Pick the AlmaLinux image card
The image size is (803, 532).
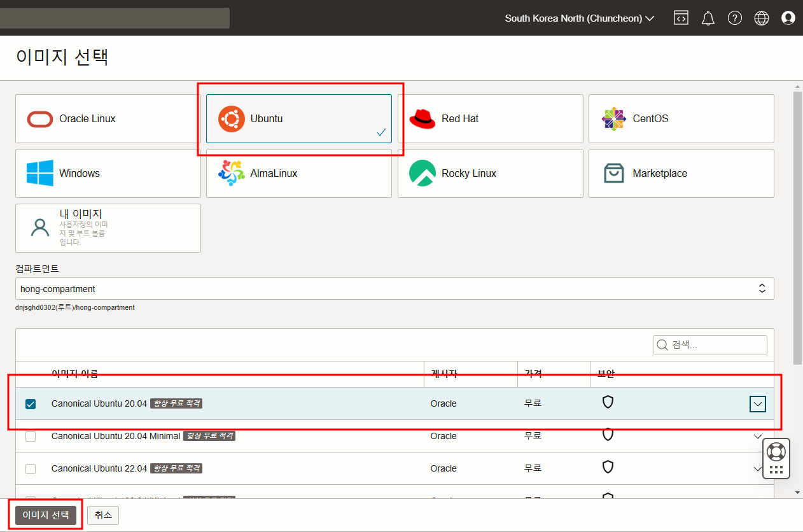click(x=299, y=174)
